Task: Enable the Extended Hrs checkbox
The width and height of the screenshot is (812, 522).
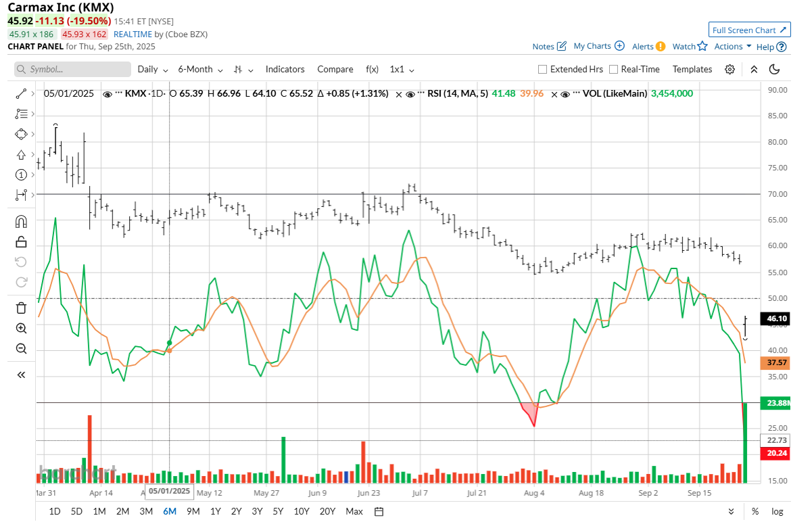Action: coord(542,69)
